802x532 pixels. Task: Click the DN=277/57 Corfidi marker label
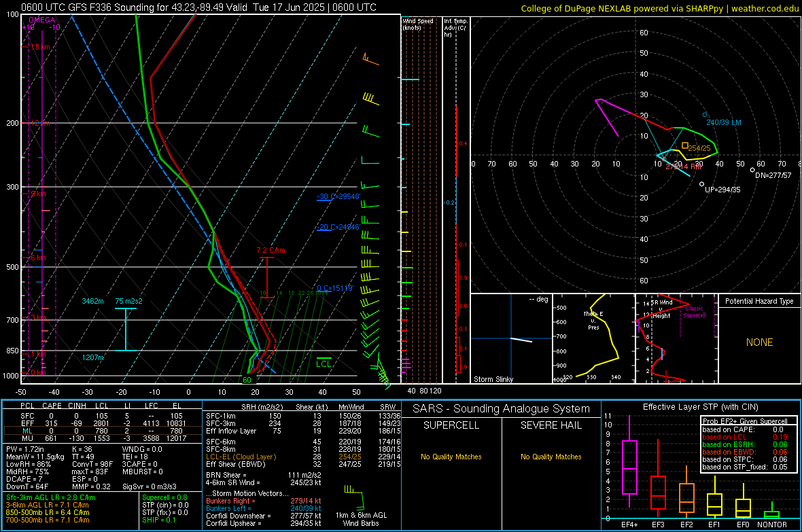point(773,175)
